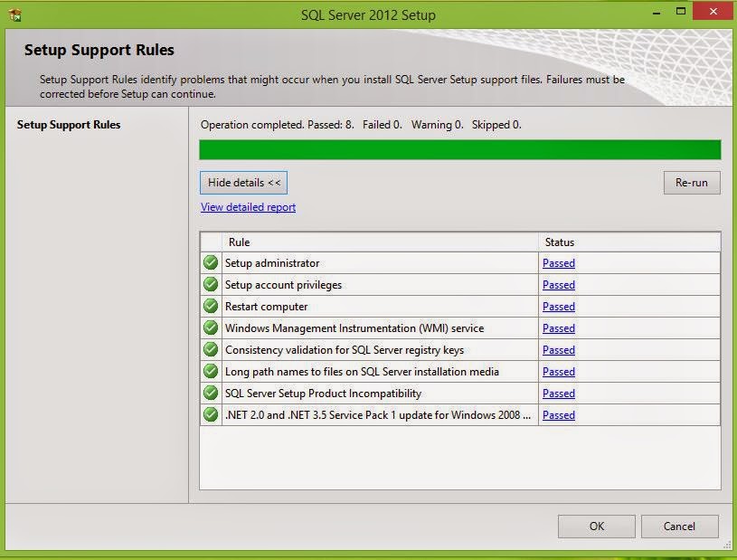Click the Rule column header
Viewport: 737px width, 560px height.
pos(380,242)
